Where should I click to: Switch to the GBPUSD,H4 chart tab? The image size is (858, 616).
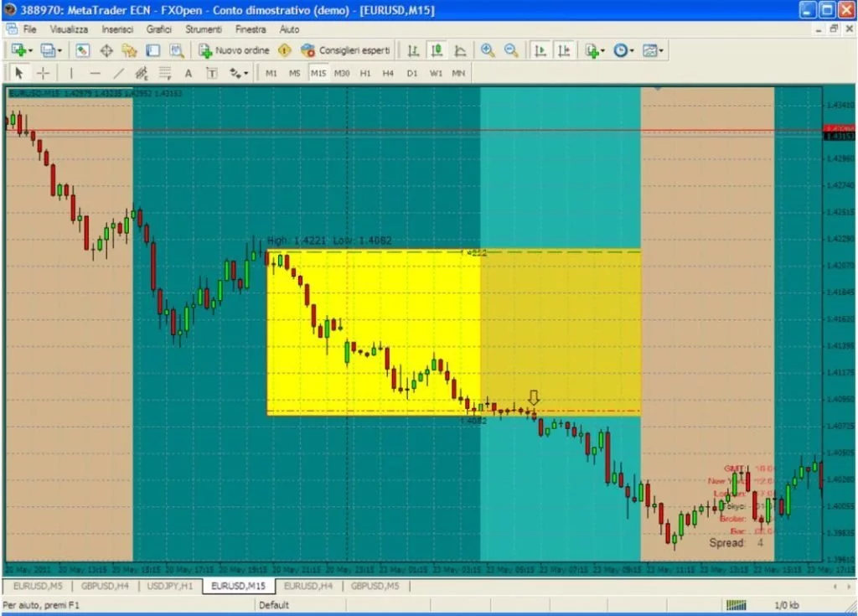(x=104, y=587)
